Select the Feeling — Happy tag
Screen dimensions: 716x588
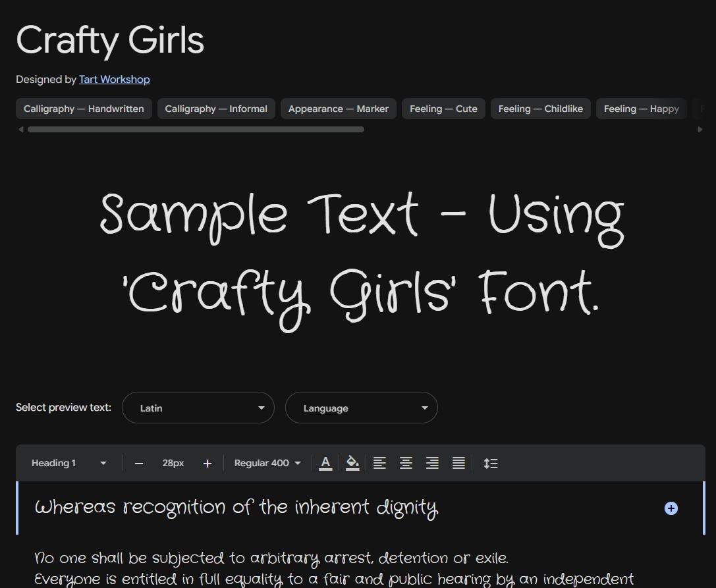tap(641, 109)
